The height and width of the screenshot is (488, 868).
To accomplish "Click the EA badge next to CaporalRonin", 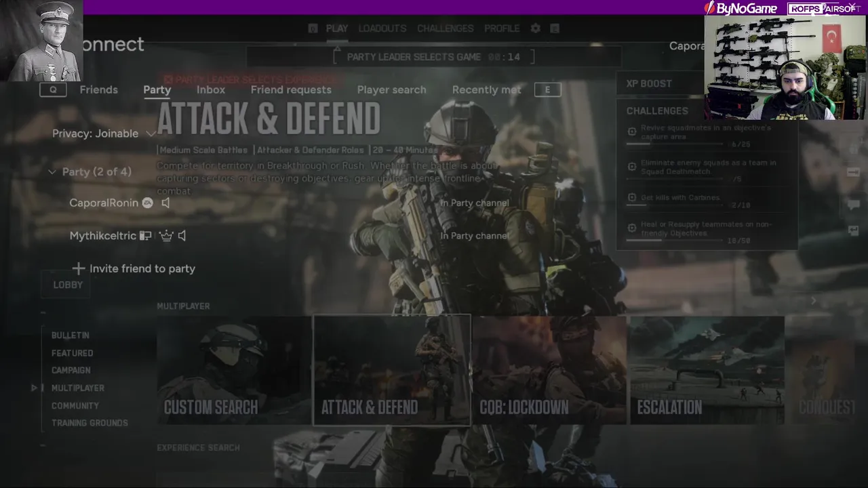I will click(147, 203).
